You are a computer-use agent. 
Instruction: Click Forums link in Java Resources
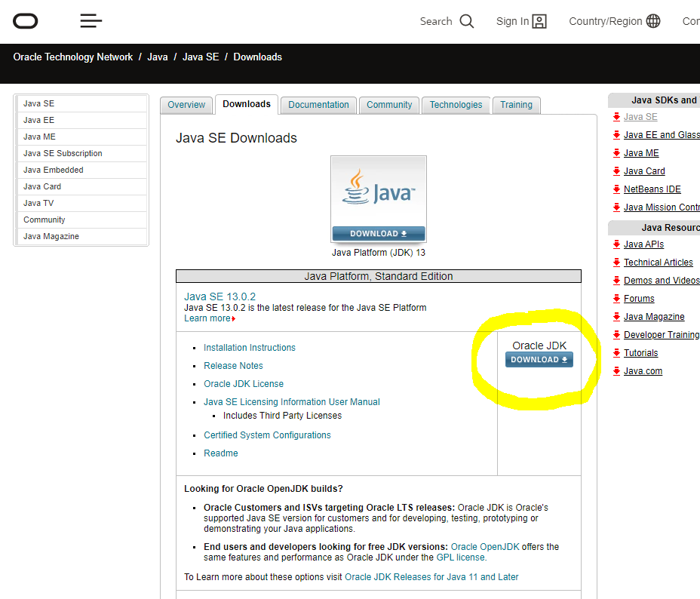point(639,299)
